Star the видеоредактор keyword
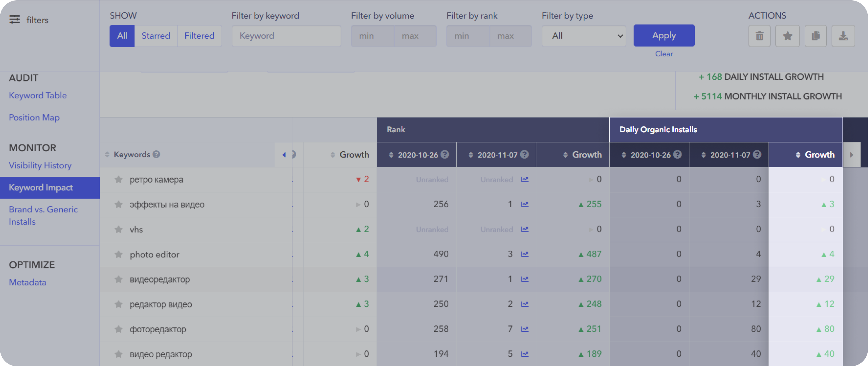This screenshot has width=868, height=366. [118, 279]
